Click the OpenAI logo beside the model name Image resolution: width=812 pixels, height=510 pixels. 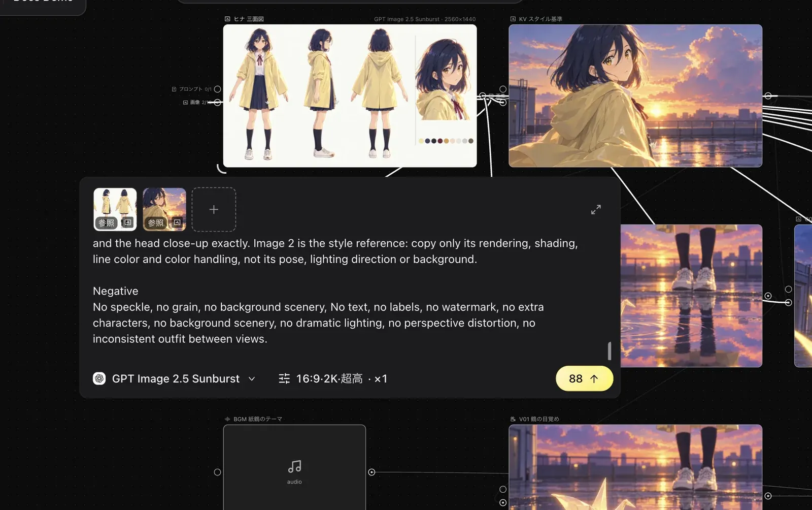[99, 378]
